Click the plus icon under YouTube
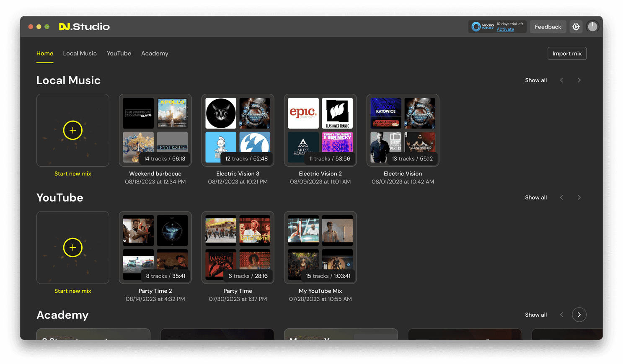 [72, 248]
